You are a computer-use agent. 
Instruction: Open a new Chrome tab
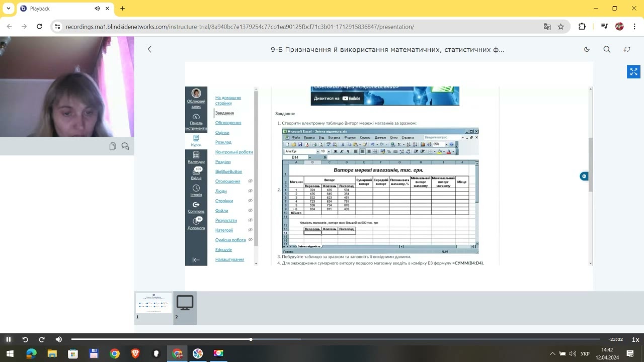(x=122, y=9)
